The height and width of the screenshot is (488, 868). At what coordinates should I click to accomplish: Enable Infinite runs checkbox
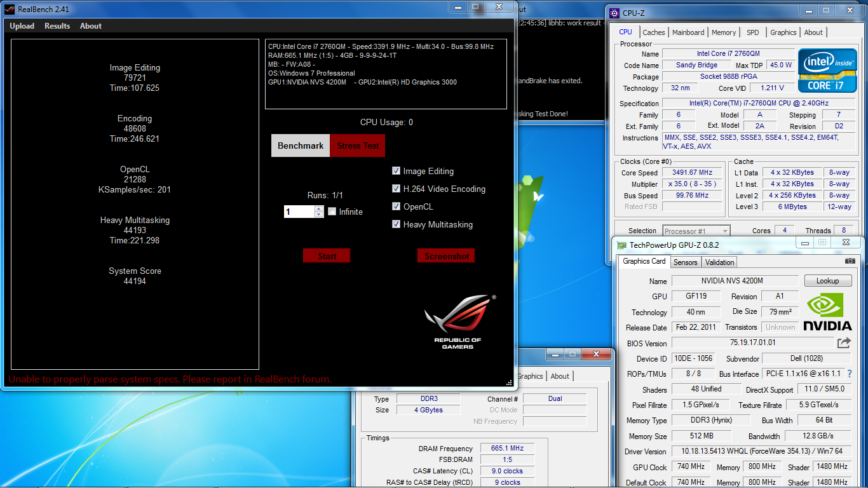pos(332,212)
